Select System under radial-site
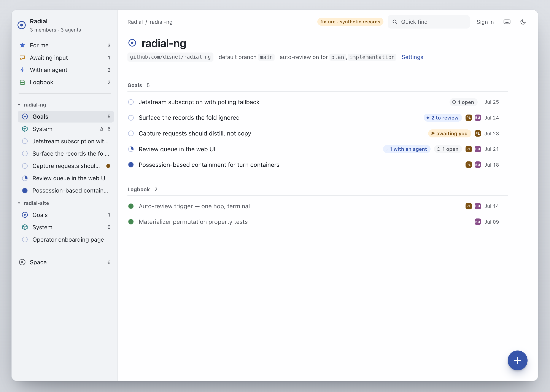This screenshot has width=550, height=392. 66,227
